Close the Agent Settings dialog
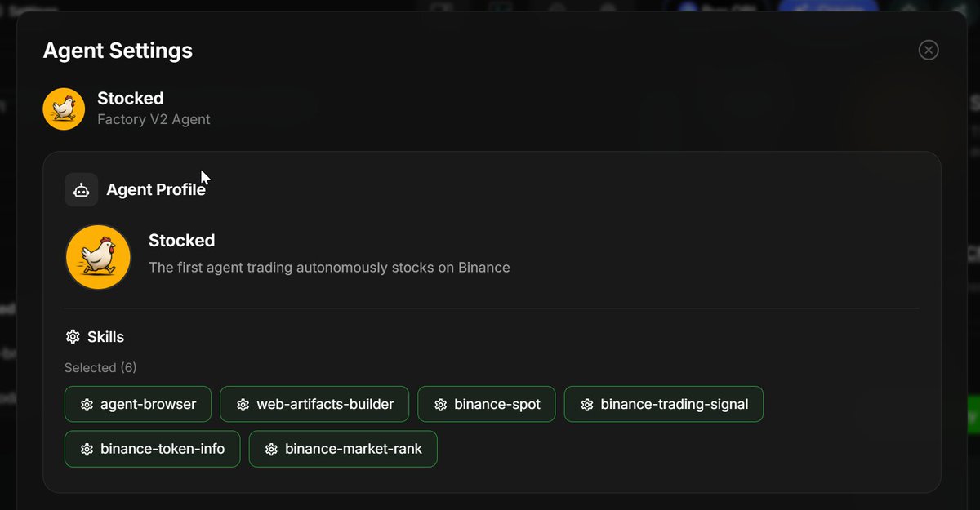 pos(929,50)
